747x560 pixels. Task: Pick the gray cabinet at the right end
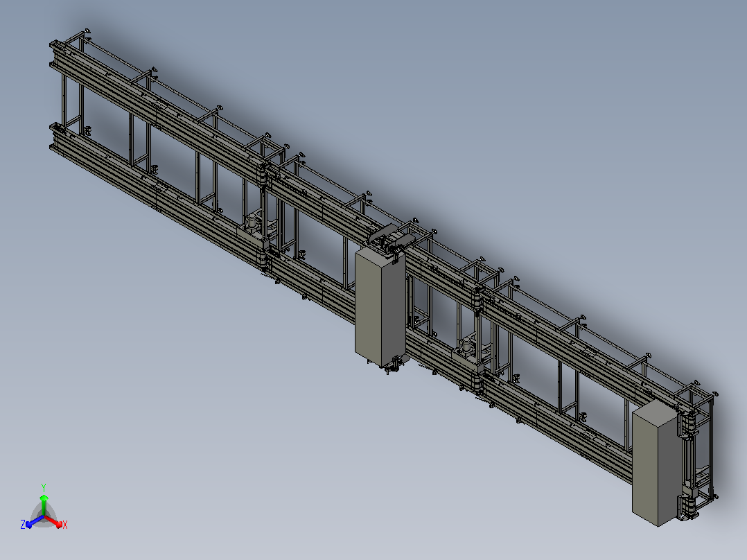656,463
